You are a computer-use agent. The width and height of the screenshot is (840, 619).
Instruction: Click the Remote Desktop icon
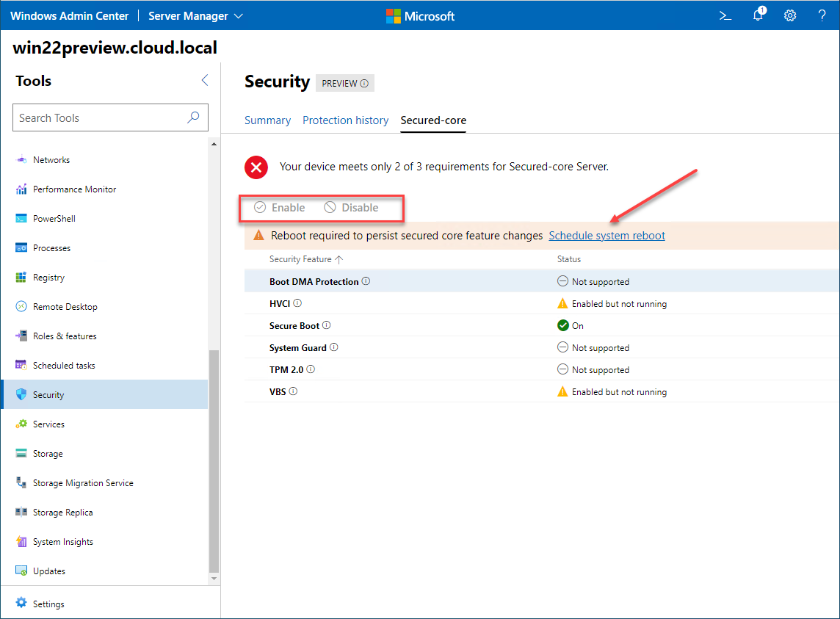(21, 306)
